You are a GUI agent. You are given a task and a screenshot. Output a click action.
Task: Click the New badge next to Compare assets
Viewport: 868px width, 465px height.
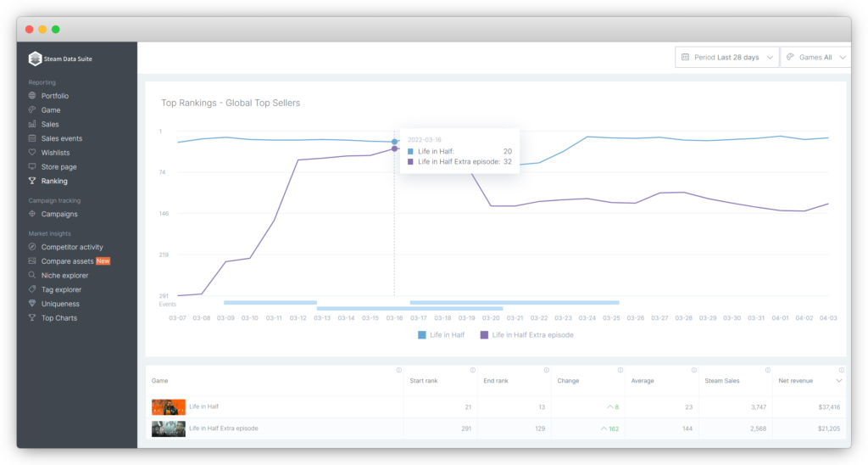coord(103,261)
